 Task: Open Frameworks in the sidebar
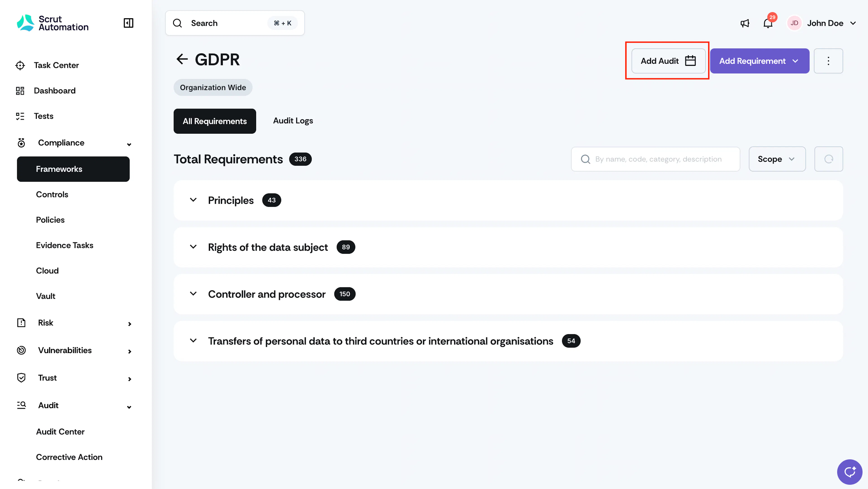pos(73,169)
